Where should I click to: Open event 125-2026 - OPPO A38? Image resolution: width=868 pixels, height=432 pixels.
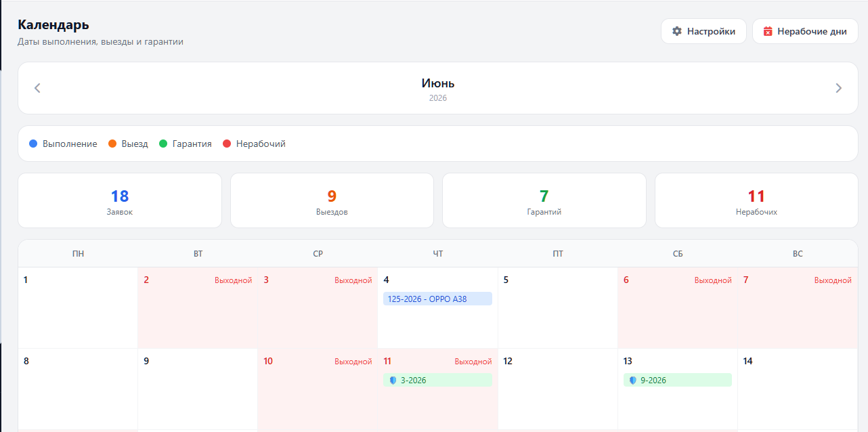point(437,299)
